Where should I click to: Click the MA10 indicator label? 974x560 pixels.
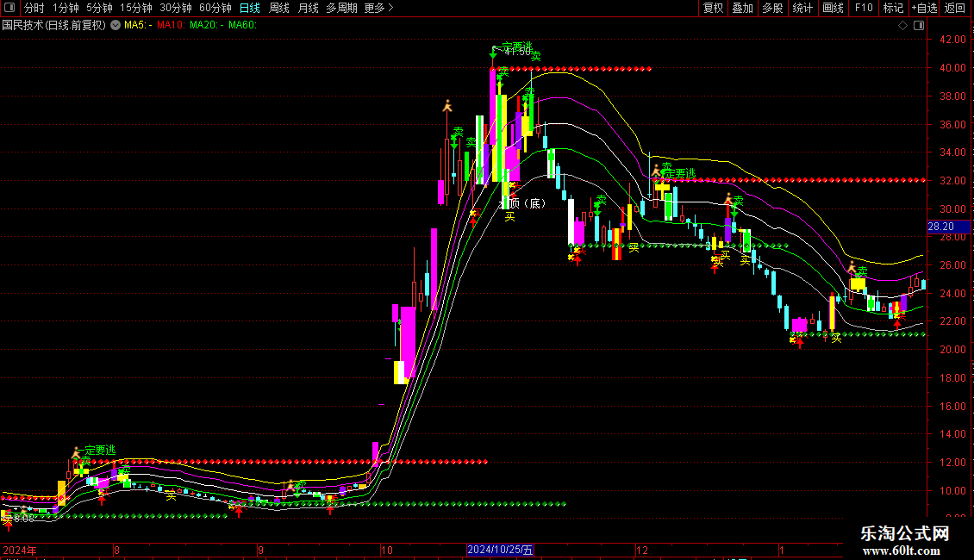click(171, 26)
